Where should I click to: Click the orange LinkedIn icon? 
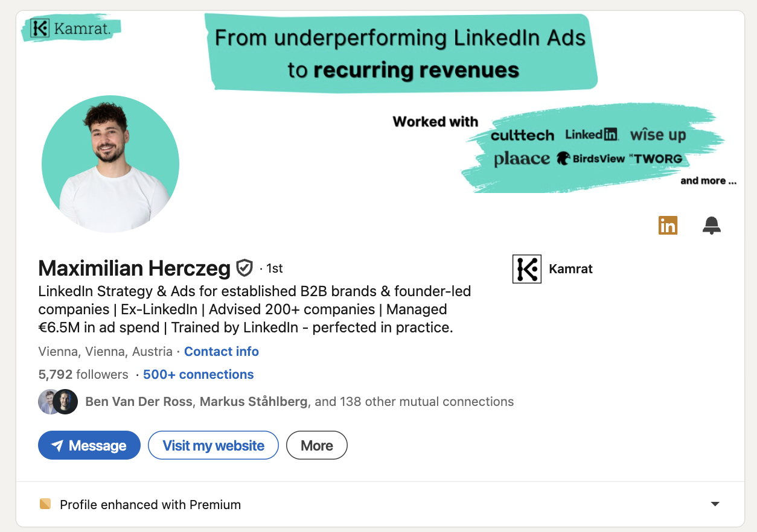[x=668, y=225]
